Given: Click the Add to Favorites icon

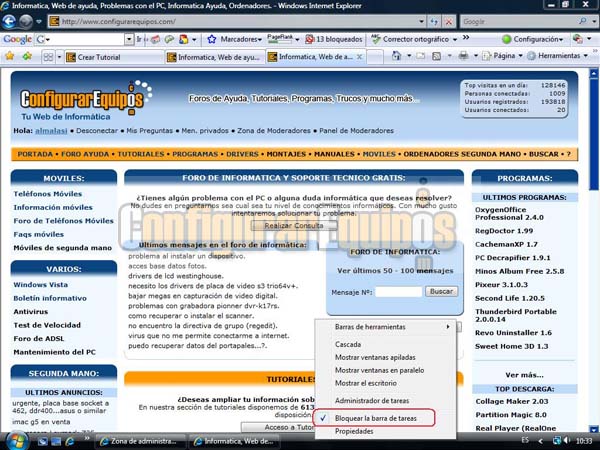Looking at the screenshot, I should [x=27, y=57].
